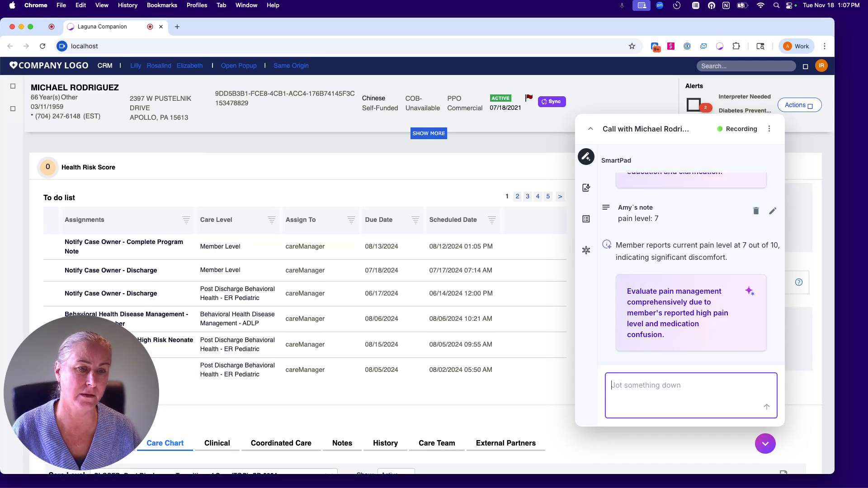Open the History menu in the menu bar

[127, 5]
